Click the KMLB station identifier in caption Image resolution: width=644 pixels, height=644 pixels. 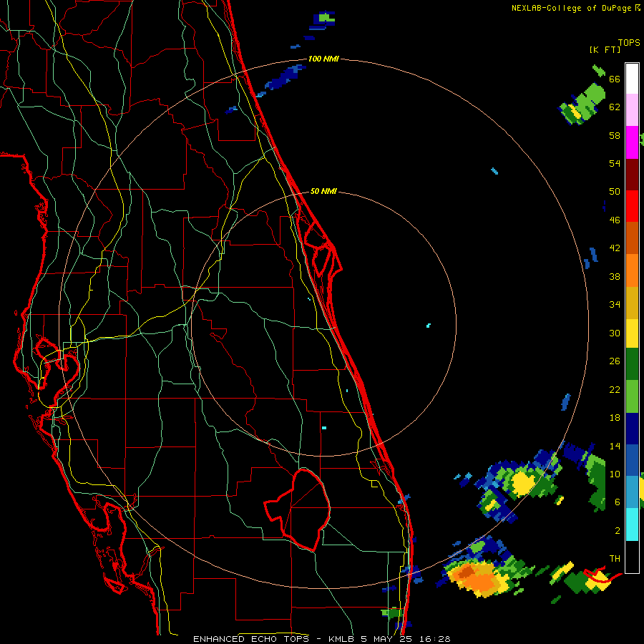point(342,639)
